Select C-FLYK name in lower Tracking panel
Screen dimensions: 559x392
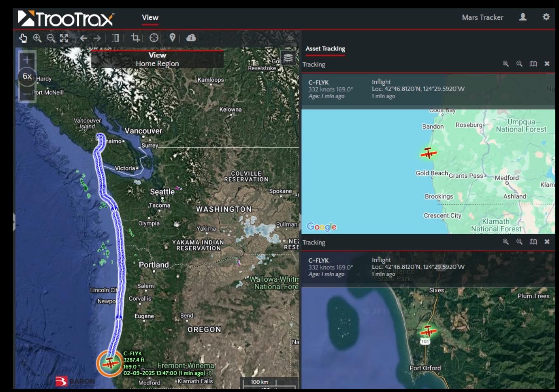point(318,261)
